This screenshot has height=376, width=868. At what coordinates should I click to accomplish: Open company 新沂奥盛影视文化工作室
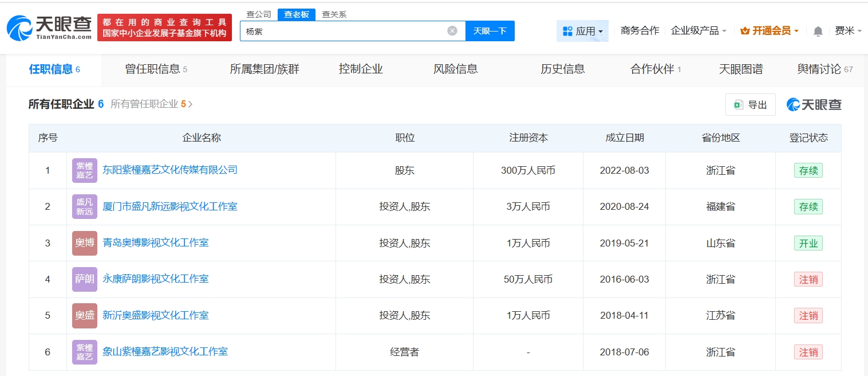tap(156, 315)
